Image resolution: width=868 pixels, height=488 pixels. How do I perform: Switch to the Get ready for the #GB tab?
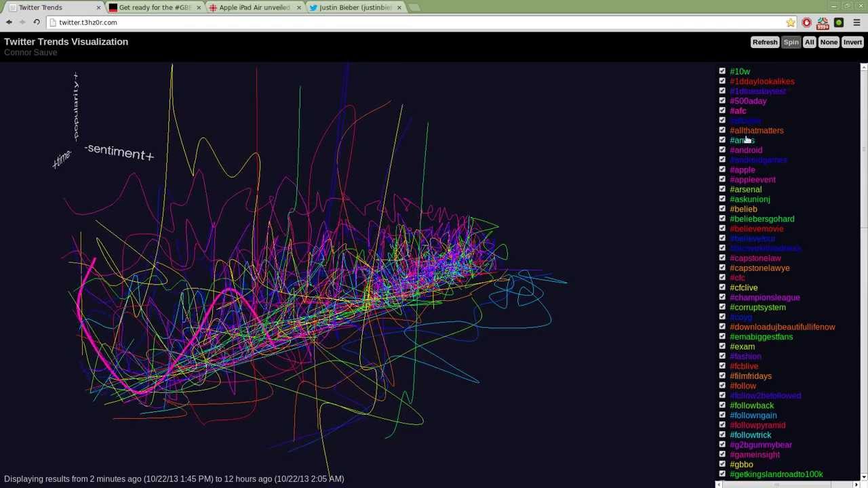tap(155, 7)
